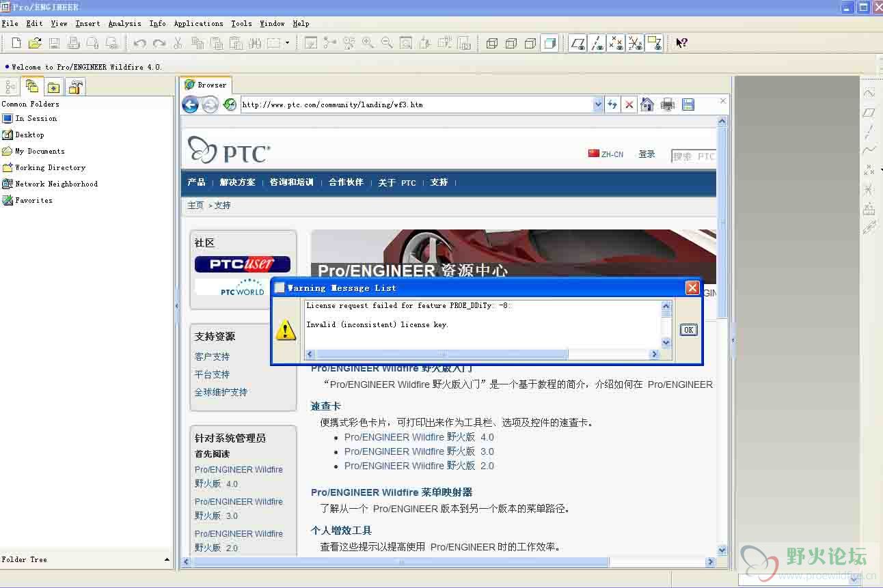The width and height of the screenshot is (883, 588).
Task: Open the Favorites navigator tab icon
Action: pos(53,87)
